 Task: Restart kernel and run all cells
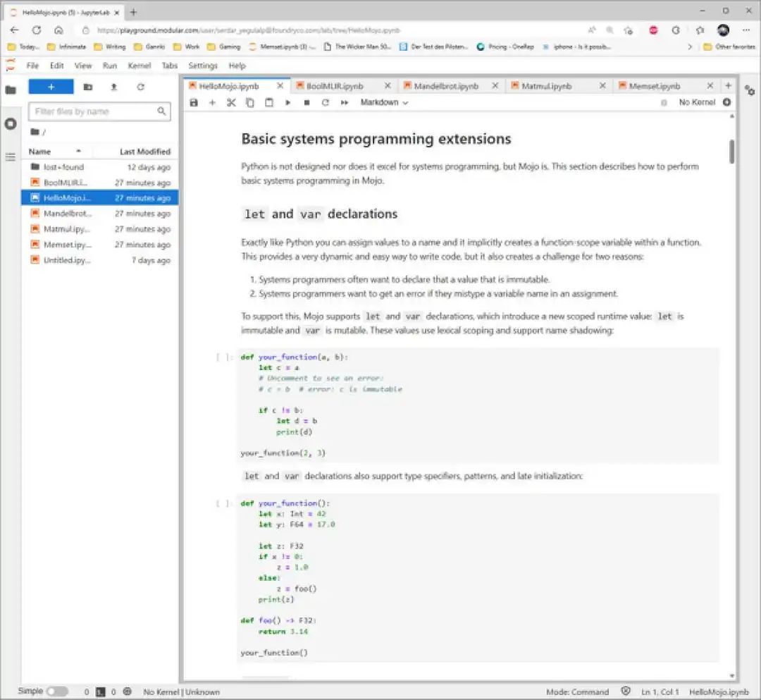pos(345,102)
